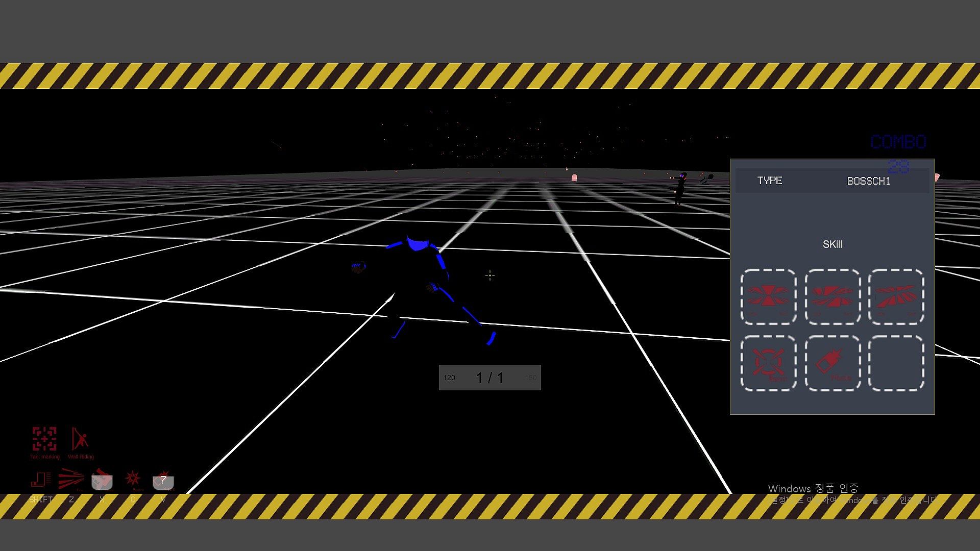Click the Wall Riding skill icon
This screenshot has height=551, width=980.
tap(80, 439)
